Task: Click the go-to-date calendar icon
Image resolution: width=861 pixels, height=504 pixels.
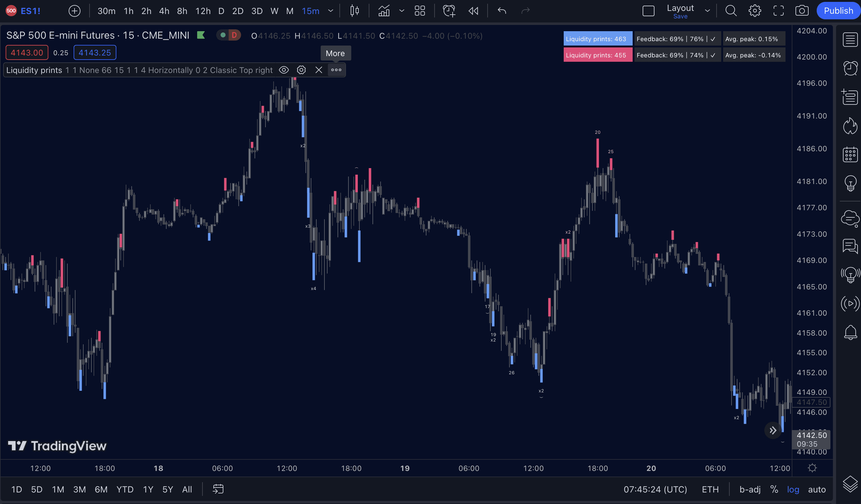Action: (218, 489)
